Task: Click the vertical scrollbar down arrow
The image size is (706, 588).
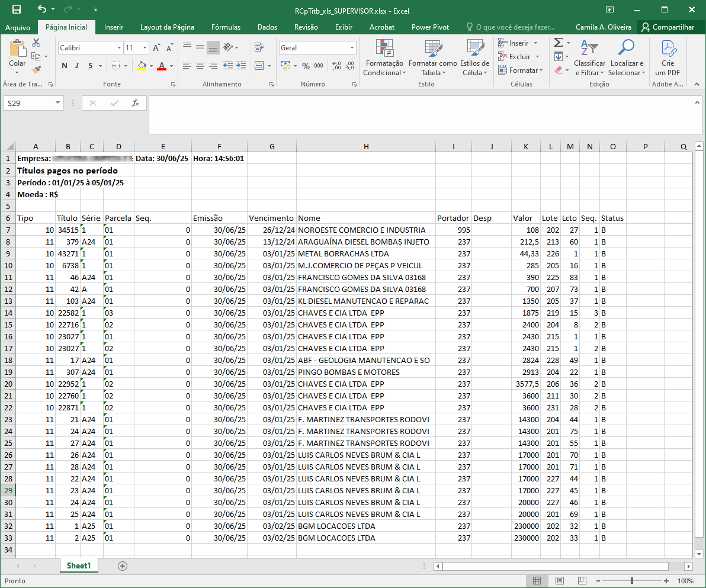Action: [x=699, y=554]
